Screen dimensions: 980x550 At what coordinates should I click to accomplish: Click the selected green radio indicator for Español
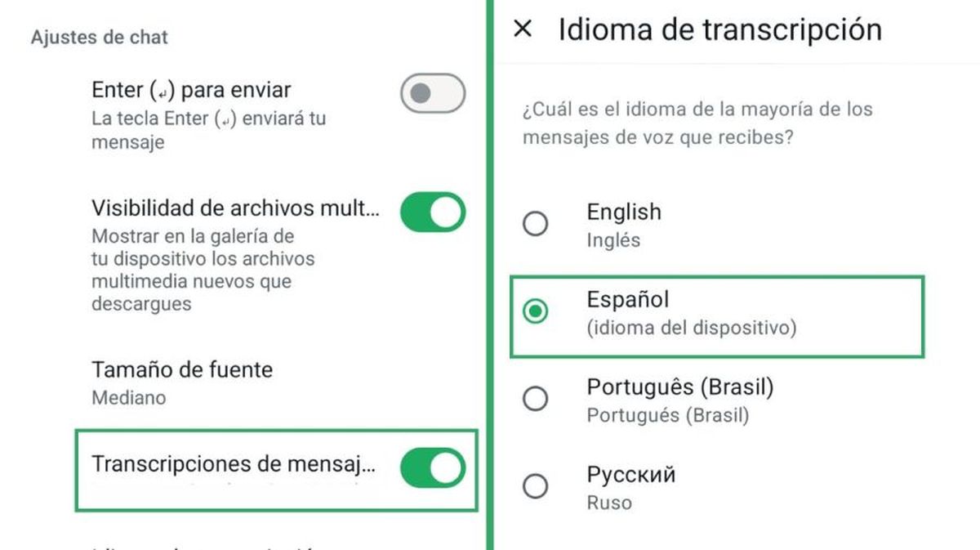pos(536,312)
